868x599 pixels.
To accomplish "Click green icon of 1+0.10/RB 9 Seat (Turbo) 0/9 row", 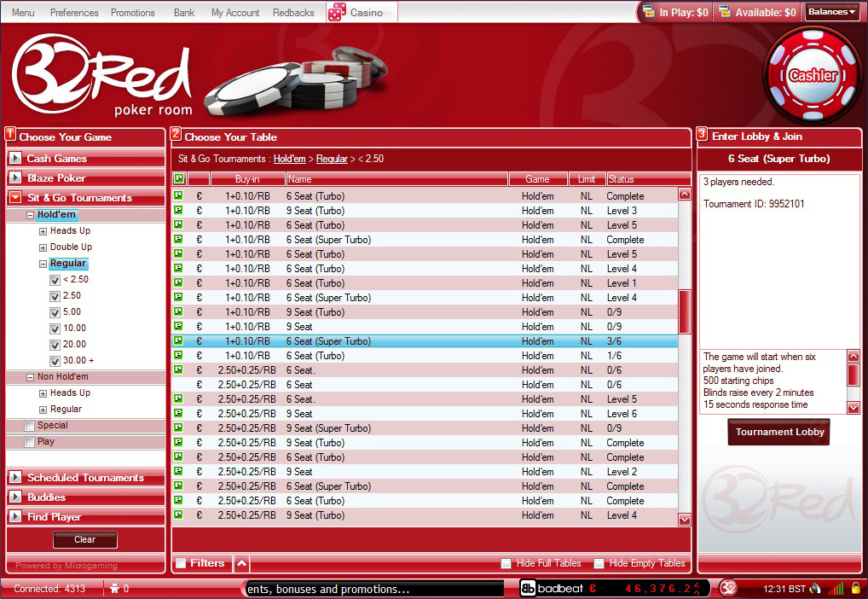I will 178,311.
